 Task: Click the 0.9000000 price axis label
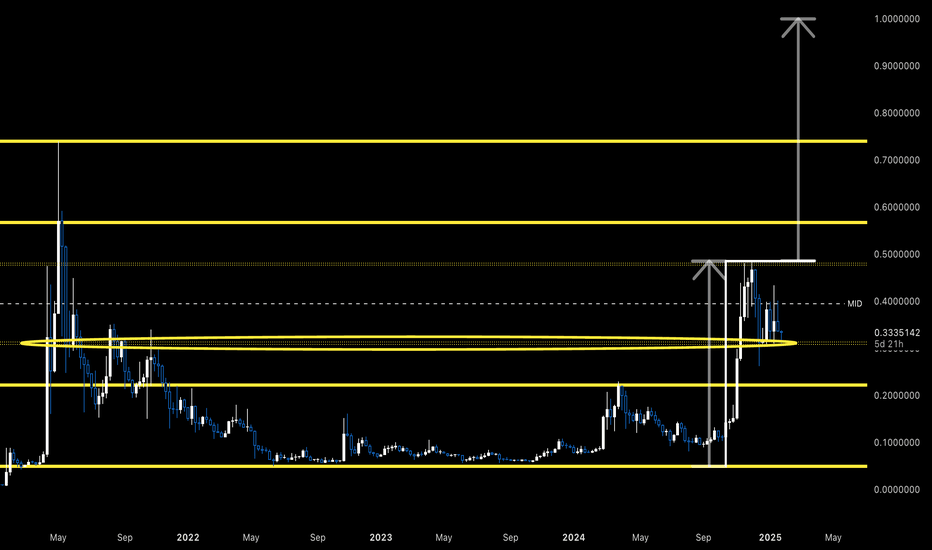[x=897, y=66]
